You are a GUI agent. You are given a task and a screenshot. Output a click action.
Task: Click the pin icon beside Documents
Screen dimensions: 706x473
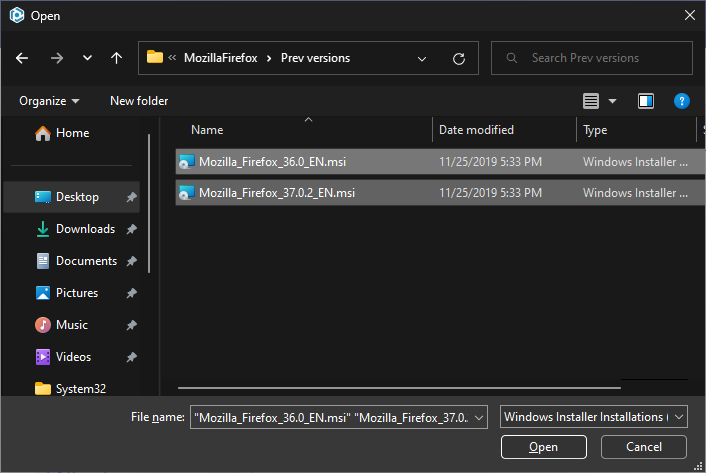pos(131,261)
